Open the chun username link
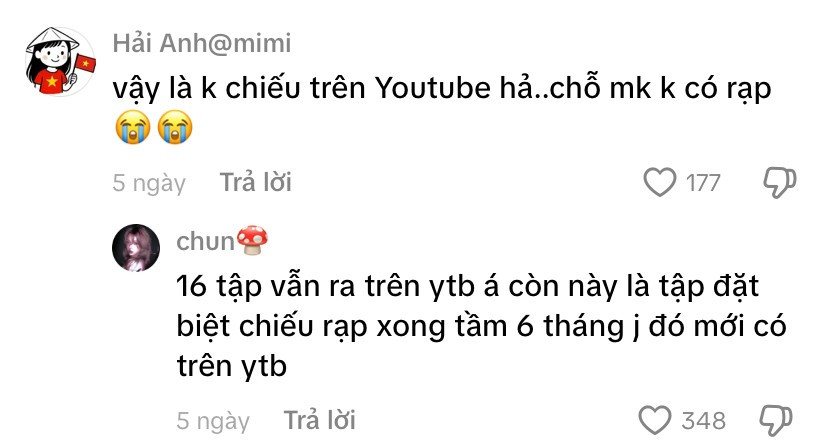 point(205,242)
